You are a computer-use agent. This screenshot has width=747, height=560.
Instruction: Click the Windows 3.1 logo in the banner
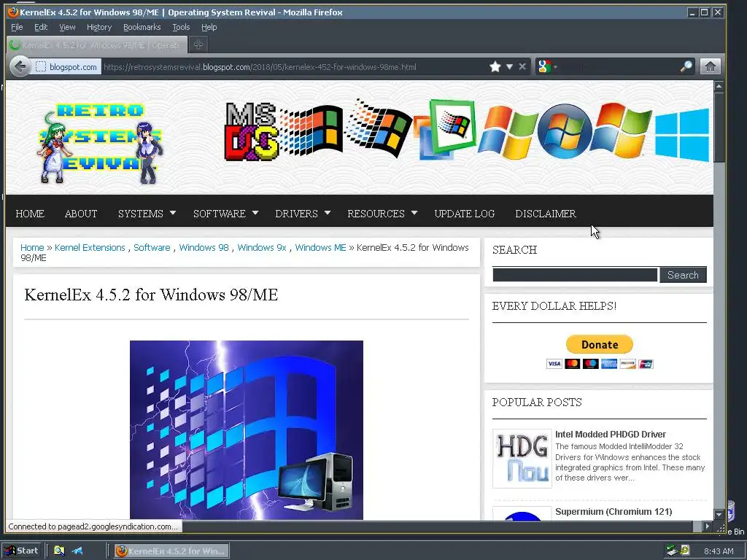[x=311, y=131]
